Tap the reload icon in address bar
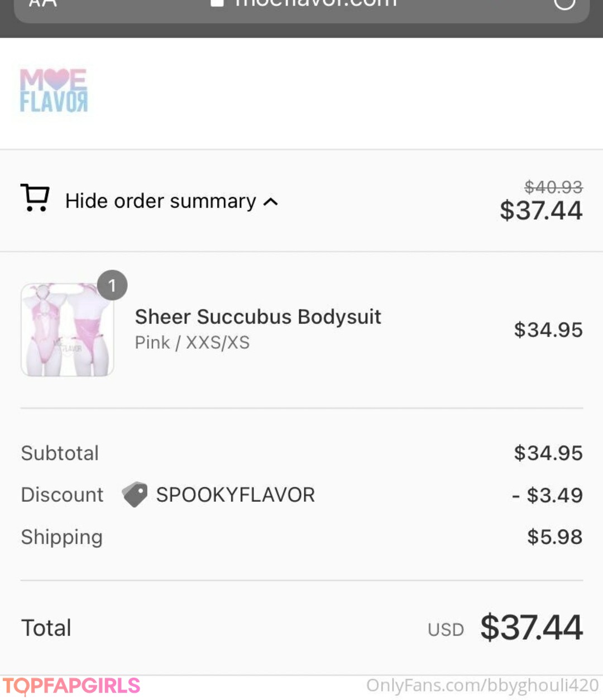This screenshot has width=603, height=700. point(564,3)
